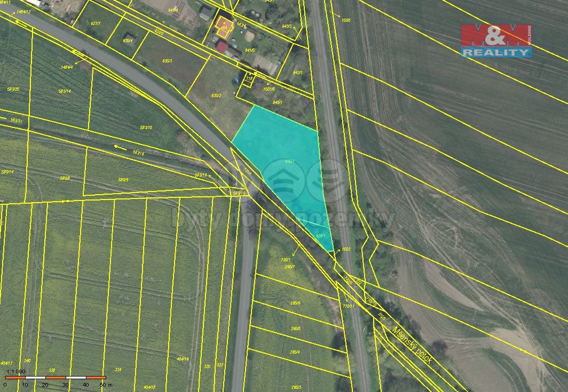Select parcel number 265/5
Screen dimensions: 568x392
296,329
